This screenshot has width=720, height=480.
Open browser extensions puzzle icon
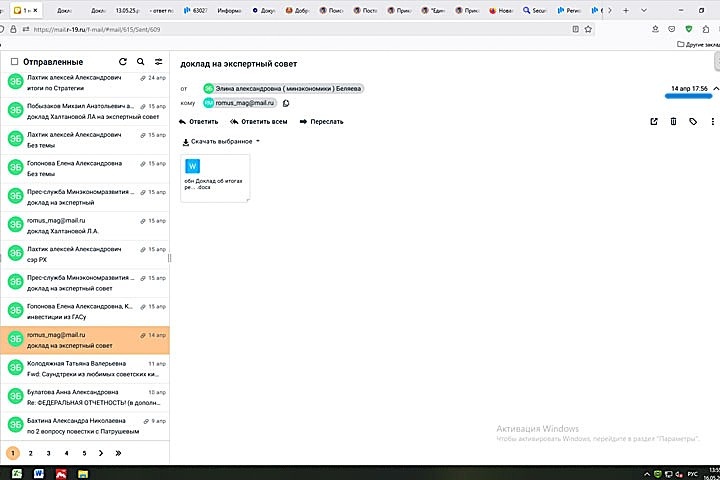[706, 29]
